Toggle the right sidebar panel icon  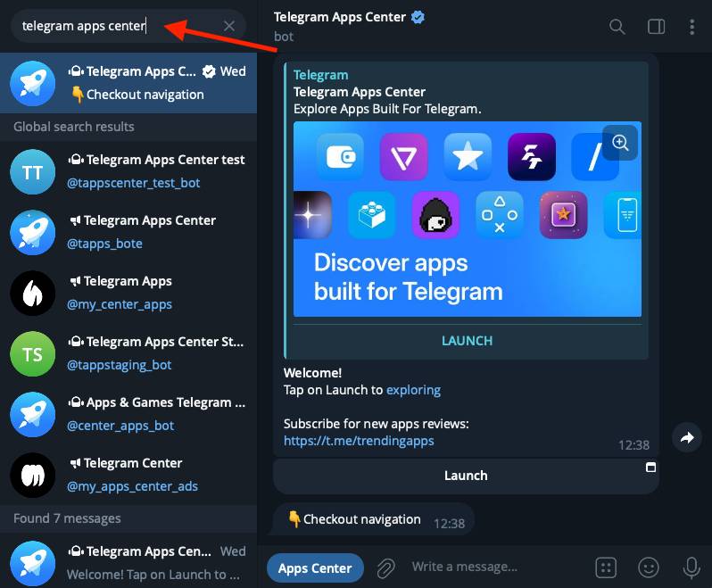656,27
